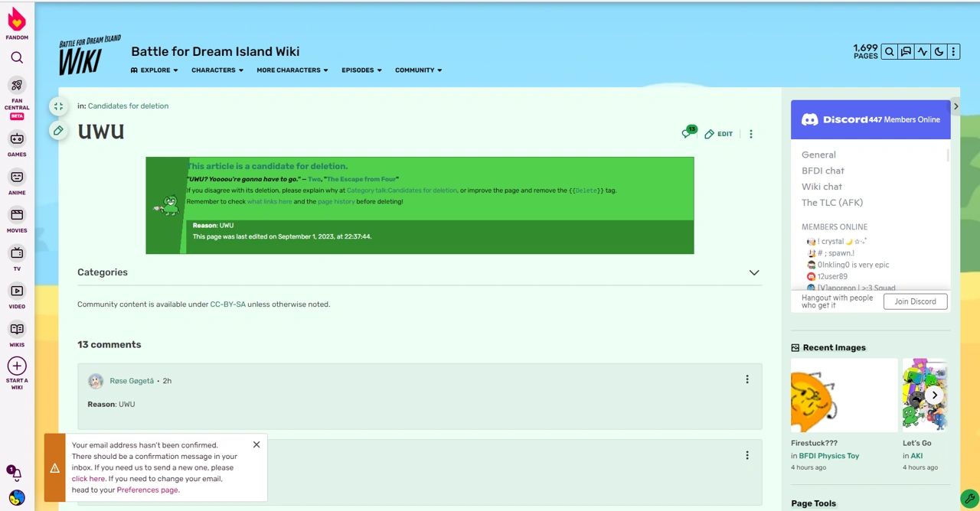Viewport: 980px width, 511px height.
Task: Open BFDI Physics Toy link
Action: tap(829, 456)
